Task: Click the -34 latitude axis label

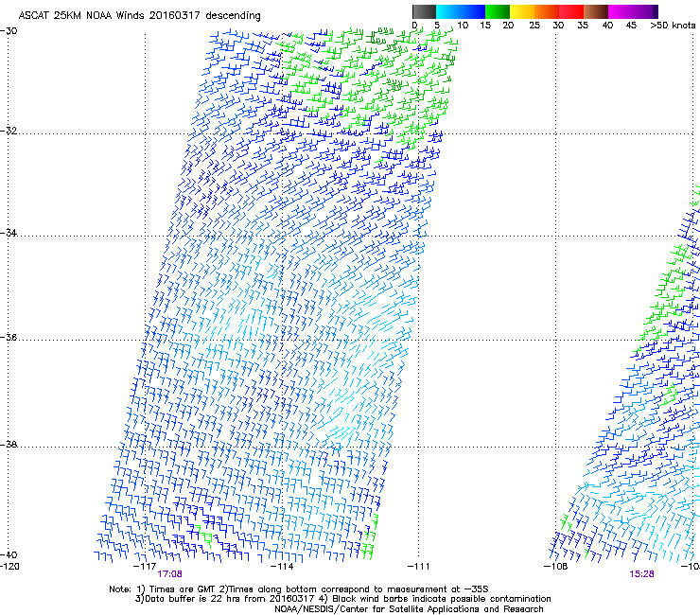Action: [9, 233]
